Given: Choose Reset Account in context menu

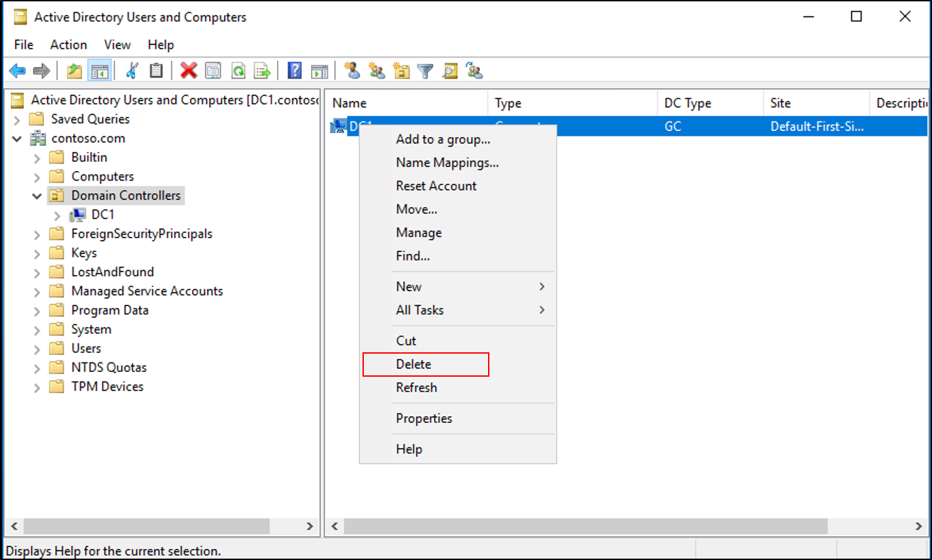Looking at the screenshot, I should pos(458,186).
